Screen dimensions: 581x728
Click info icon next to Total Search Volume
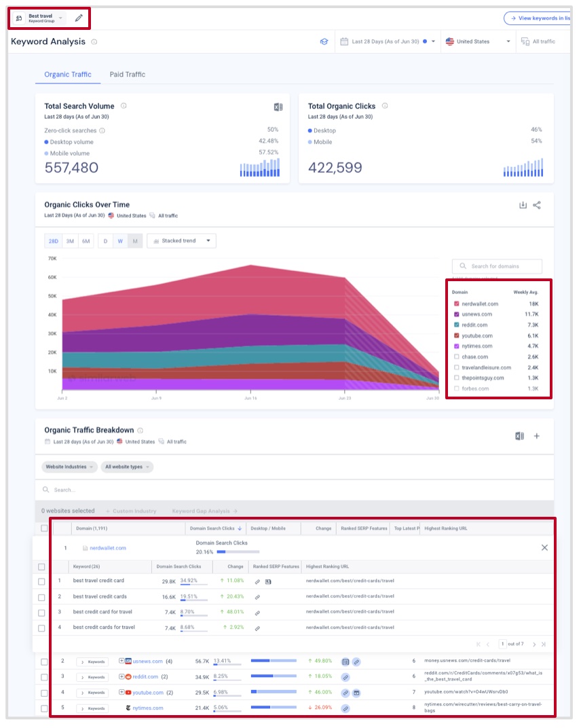(x=124, y=106)
